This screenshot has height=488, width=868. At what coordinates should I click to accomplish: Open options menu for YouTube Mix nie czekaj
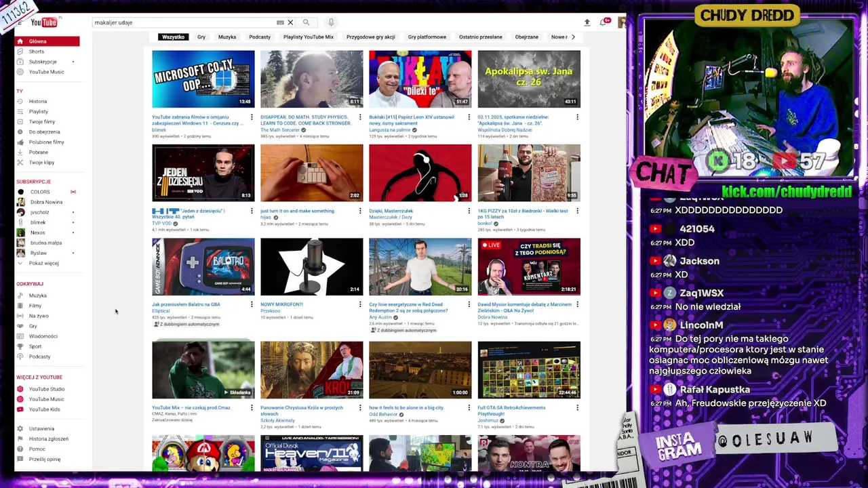point(252,407)
